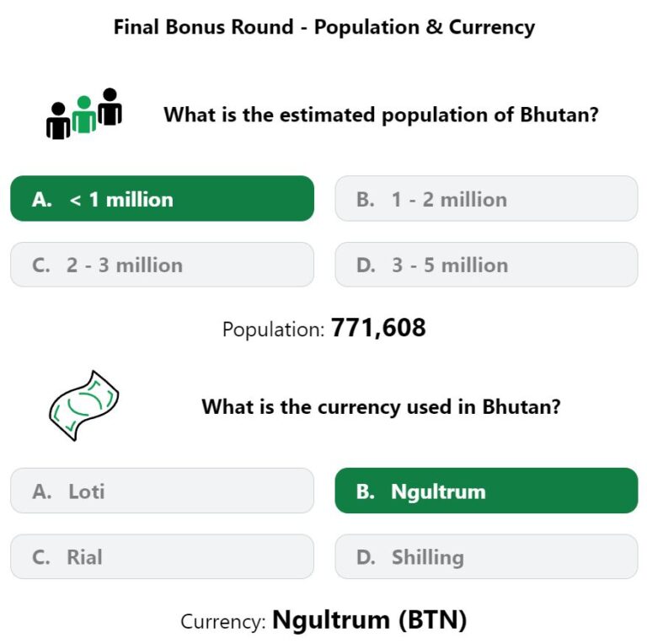The height and width of the screenshot is (644, 647).
Task: Click the Bhutan population question text
Action: (381, 115)
